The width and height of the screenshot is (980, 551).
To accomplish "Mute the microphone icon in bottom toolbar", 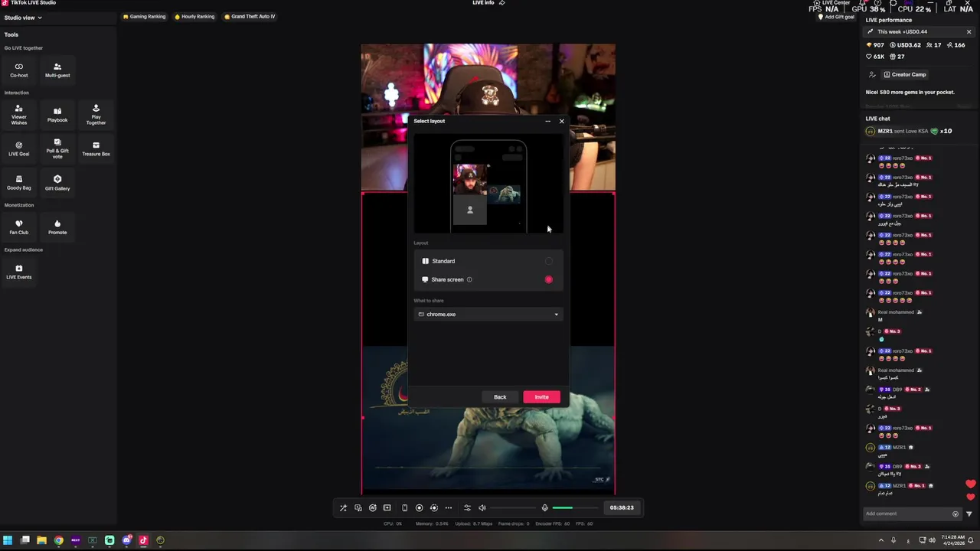I will (x=544, y=507).
